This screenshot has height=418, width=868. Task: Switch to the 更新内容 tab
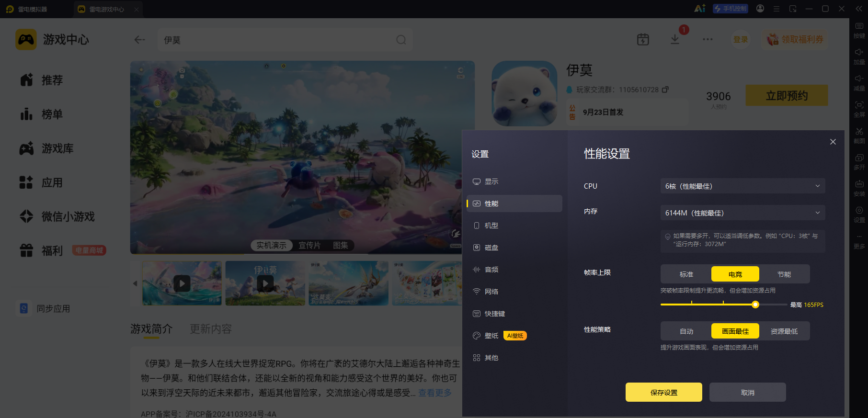click(211, 329)
